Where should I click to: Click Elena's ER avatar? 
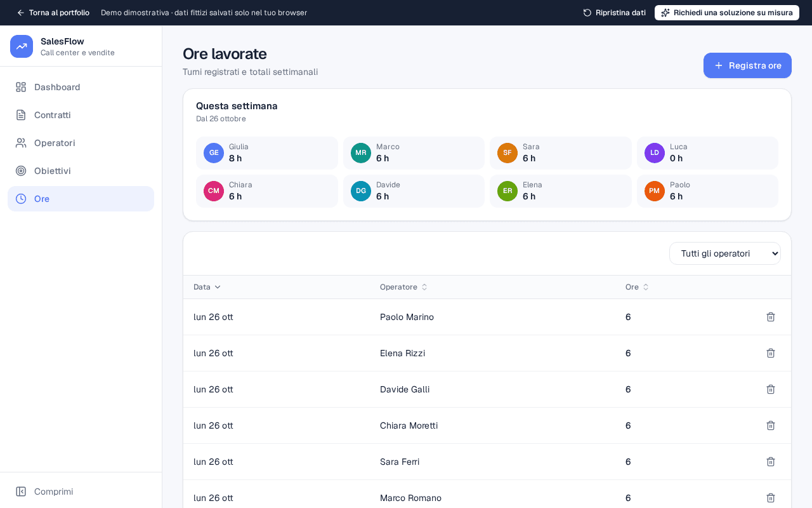(507, 191)
